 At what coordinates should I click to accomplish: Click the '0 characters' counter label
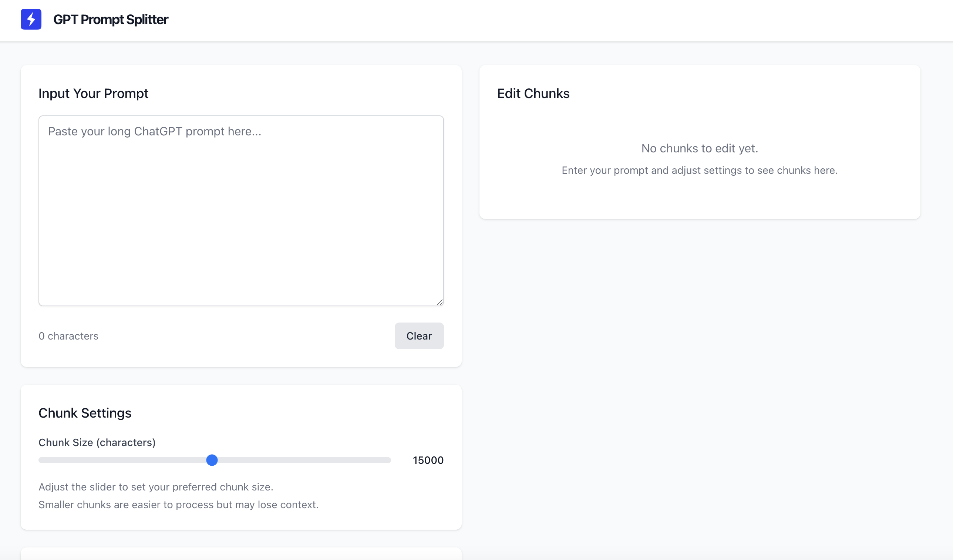pos(68,336)
